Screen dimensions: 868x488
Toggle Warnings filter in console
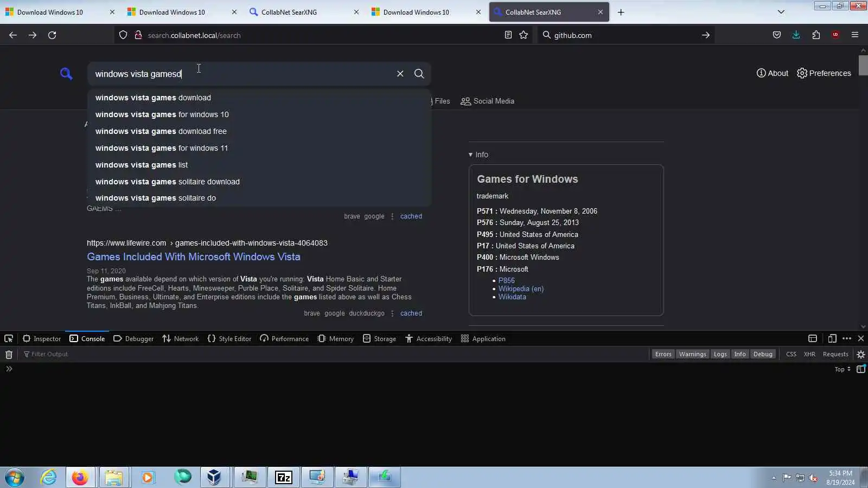(693, 355)
